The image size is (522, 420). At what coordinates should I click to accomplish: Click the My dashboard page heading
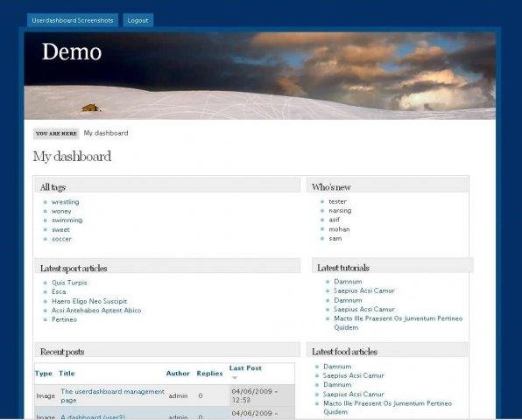72,157
